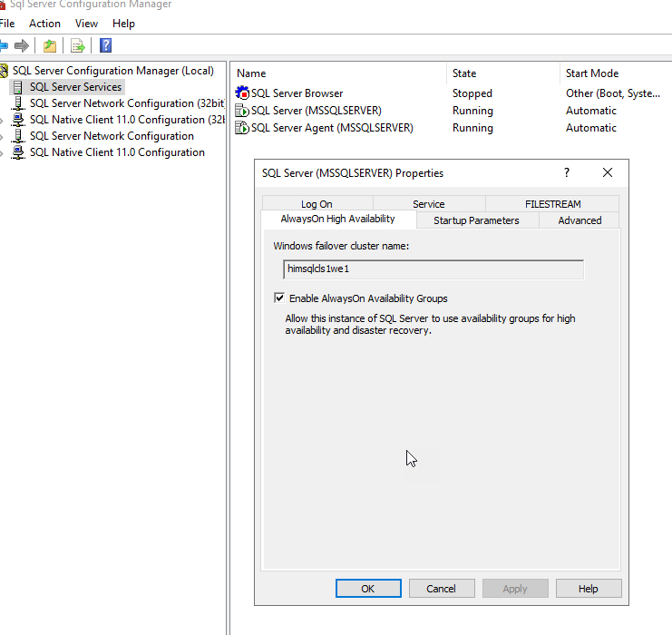Select SQL Native Client 11.0 Configuration tree item
Screen dimensions: 672x635
coord(117,152)
